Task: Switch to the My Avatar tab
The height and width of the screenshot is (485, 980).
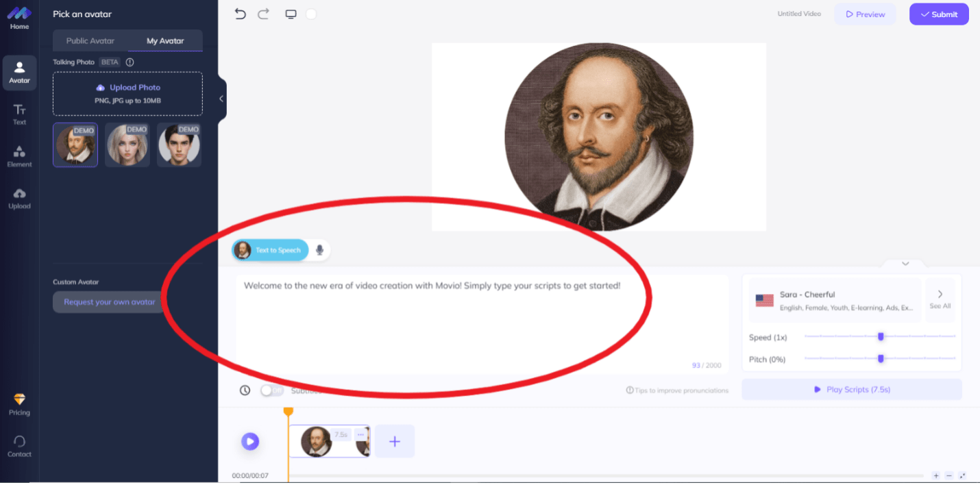Action: click(x=165, y=41)
